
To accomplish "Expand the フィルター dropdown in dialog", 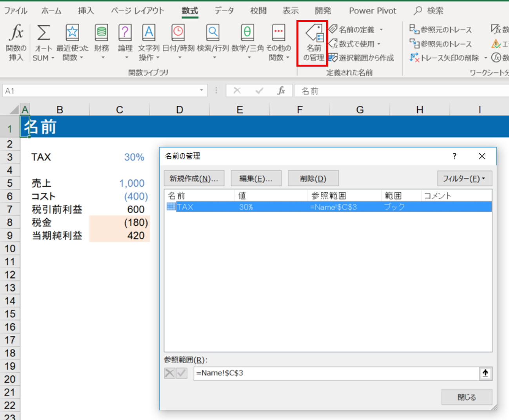I will pyautogui.click(x=464, y=179).
